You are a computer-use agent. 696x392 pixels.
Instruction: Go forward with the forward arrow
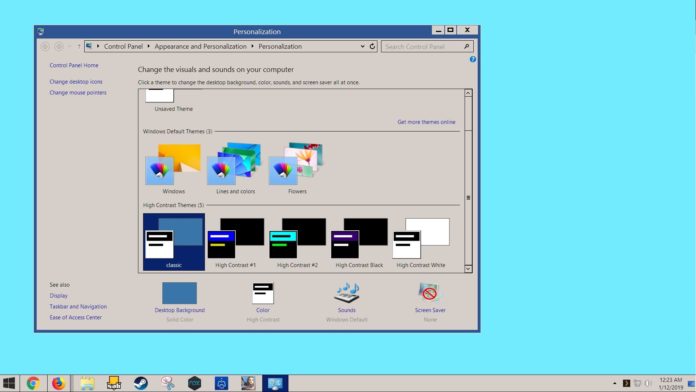pyautogui.click(x=59, y=46)
